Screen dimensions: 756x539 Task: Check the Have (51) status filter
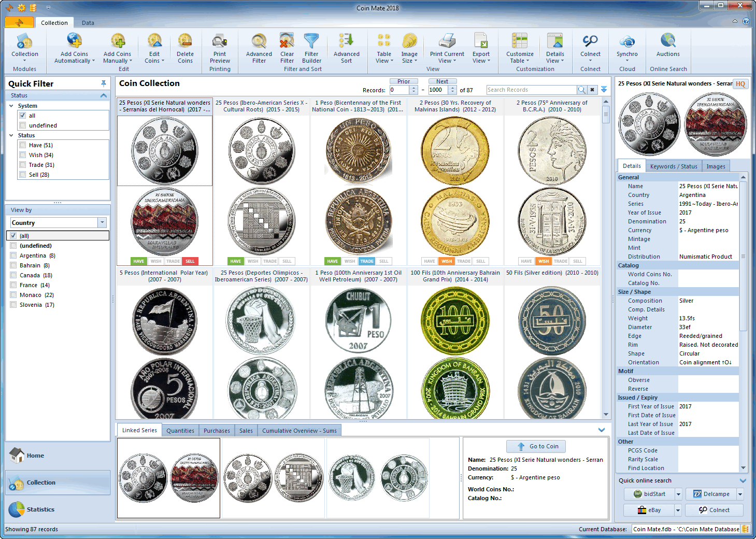click(23, 145)
